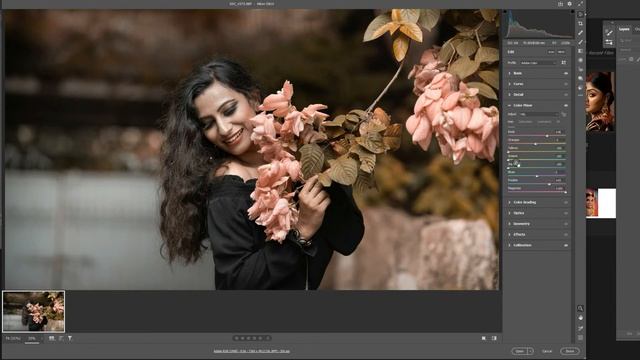Toggle Calibration panel visibility eye
Screen dimensions: 640x360
(x=566, y=245)
